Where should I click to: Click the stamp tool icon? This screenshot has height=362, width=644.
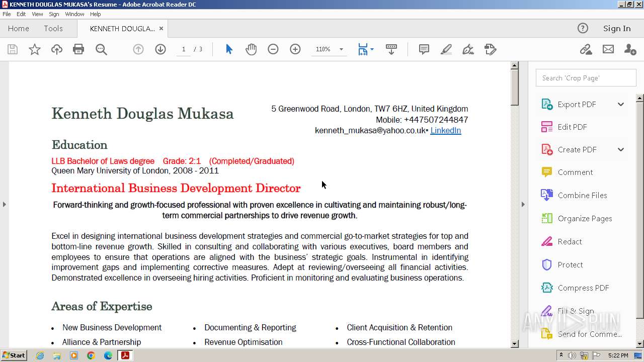tap(491, 49)
